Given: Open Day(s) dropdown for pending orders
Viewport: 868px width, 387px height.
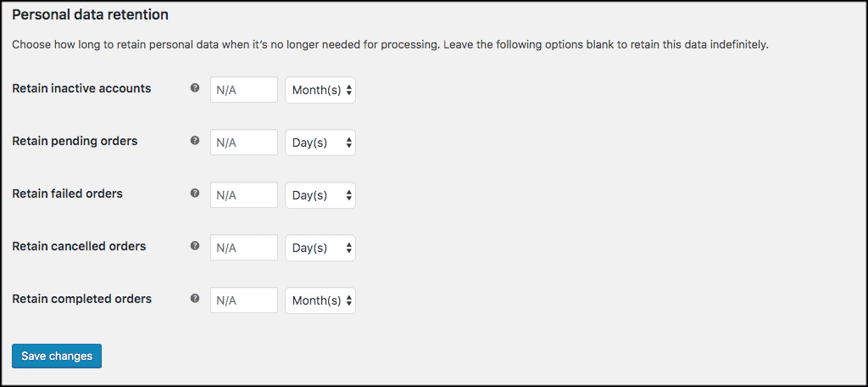Looking at the screenshot, I should [320, 143].
